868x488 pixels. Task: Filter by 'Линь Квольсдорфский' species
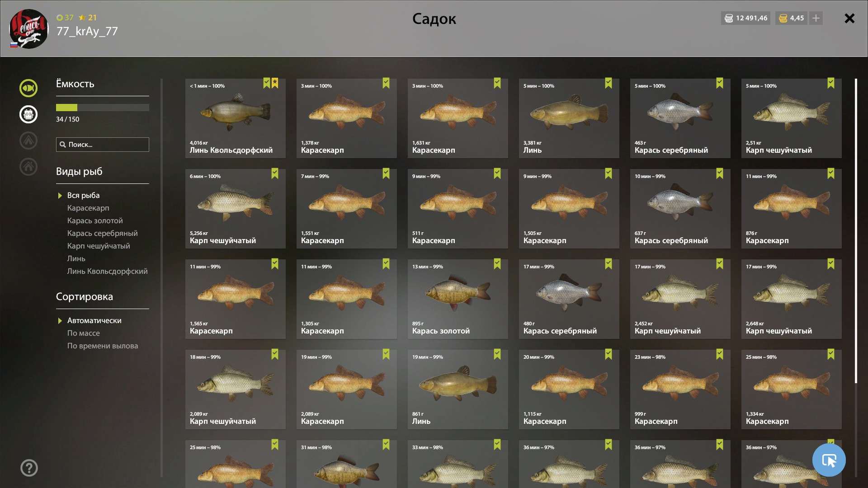pyautogui.click(x=107, y=271)
